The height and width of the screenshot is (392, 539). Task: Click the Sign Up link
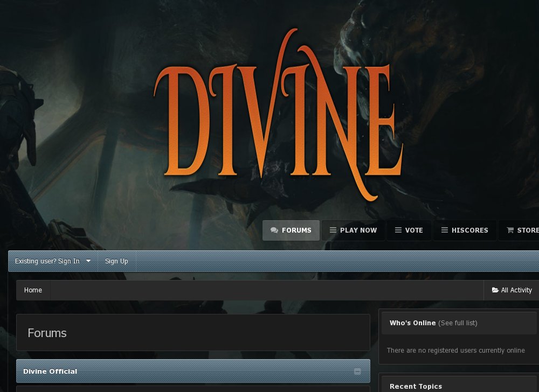coord(116,261)
